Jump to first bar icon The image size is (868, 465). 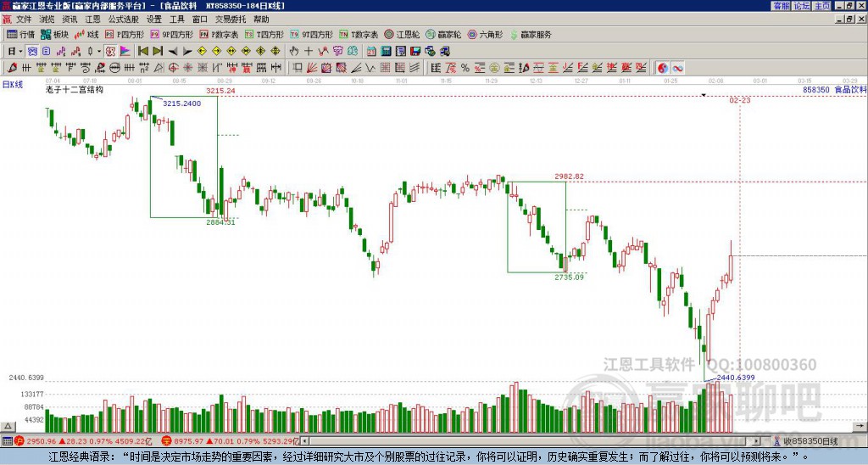(x=142, y=52)
